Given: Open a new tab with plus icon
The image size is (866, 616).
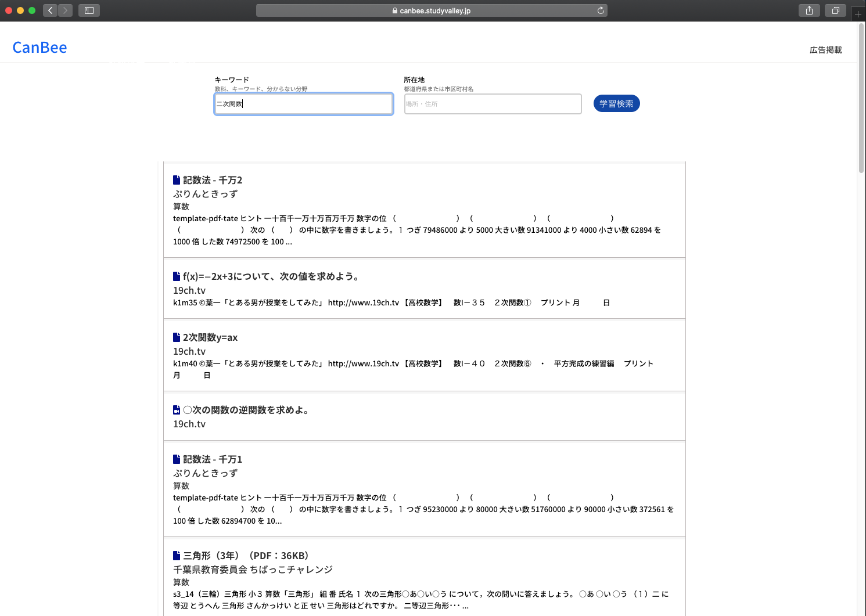Looking at the screenshot, I should pyautogui.click(x=858, y=14).
